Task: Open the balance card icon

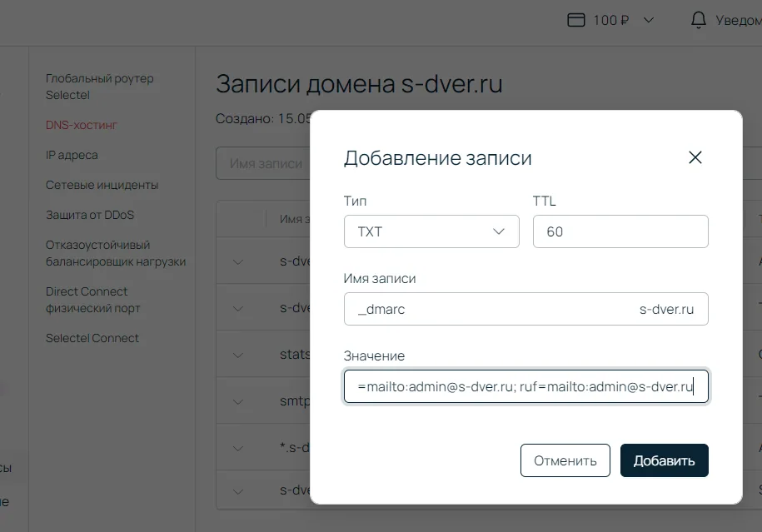Action: click(x=576, y=20)
